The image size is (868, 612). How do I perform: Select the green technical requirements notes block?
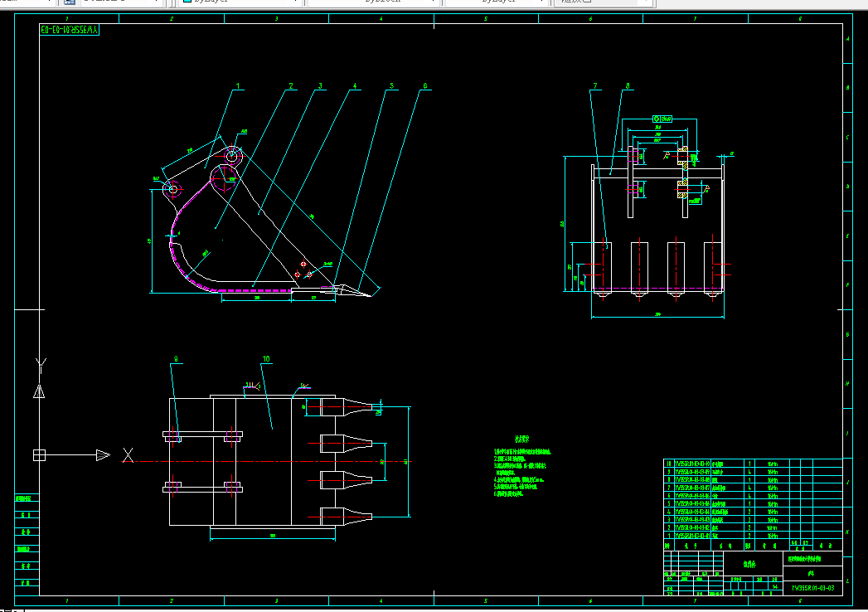coord(522,466)
